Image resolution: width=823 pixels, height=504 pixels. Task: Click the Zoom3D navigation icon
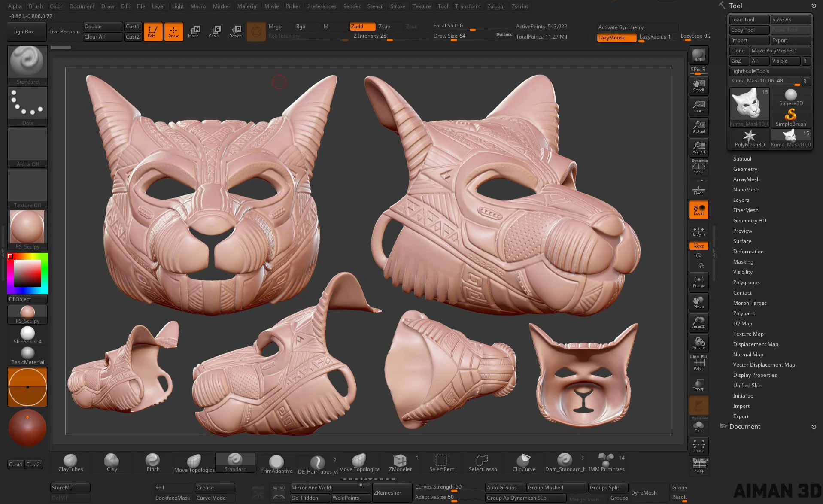698,323
